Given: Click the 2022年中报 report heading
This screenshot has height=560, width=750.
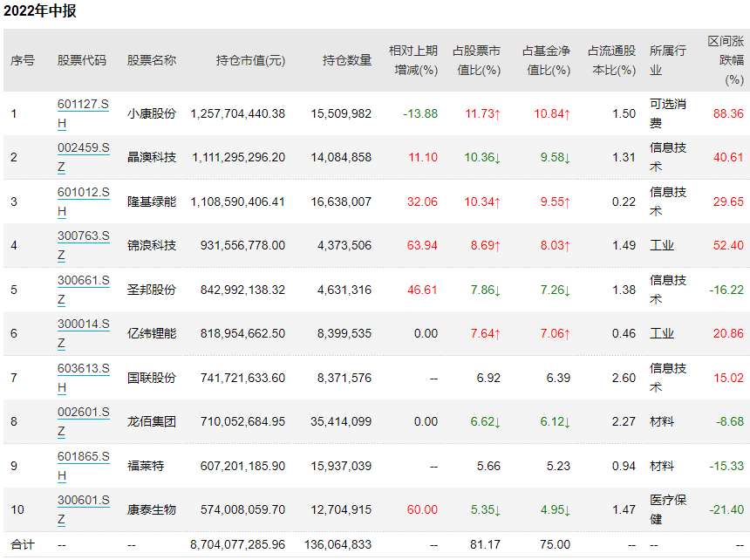Looking at the screenshot, I should (39, 11).
